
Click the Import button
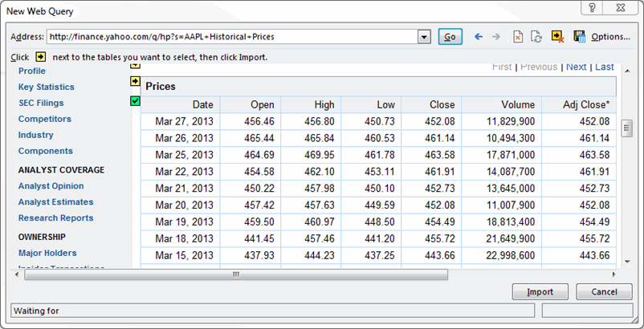(x=540, y=291)
